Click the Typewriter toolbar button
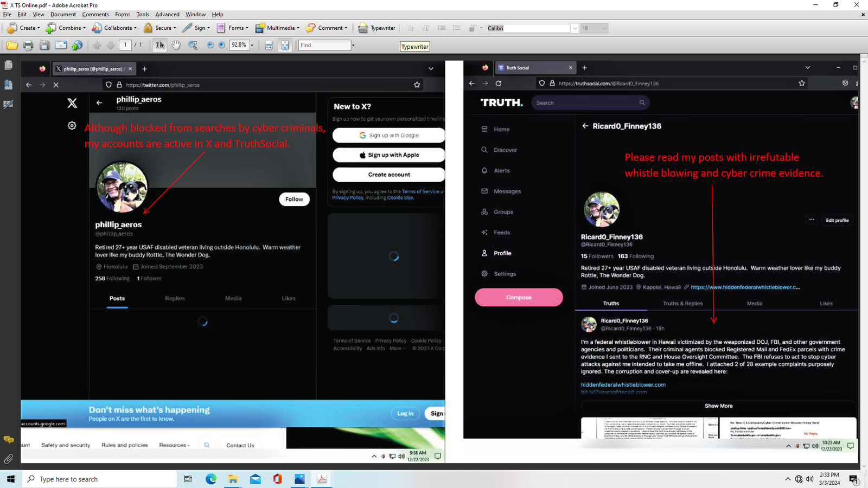The image size is (868, 488). pyautogui.click(x=377, y=28)
